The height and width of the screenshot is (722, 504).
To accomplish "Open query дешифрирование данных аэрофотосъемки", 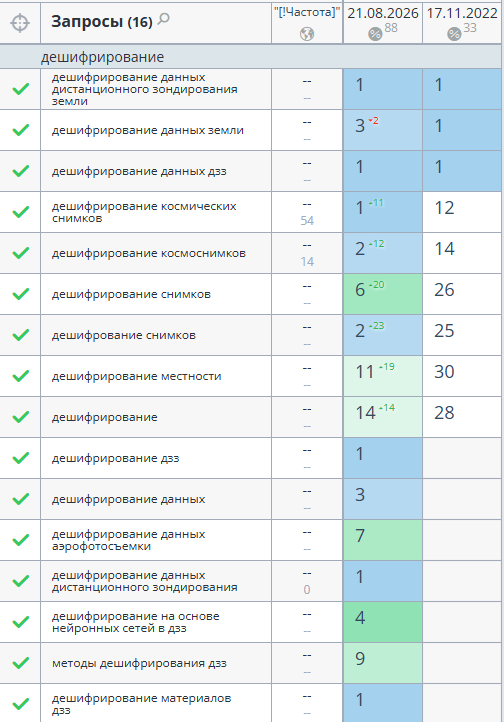I will [128, 540].
